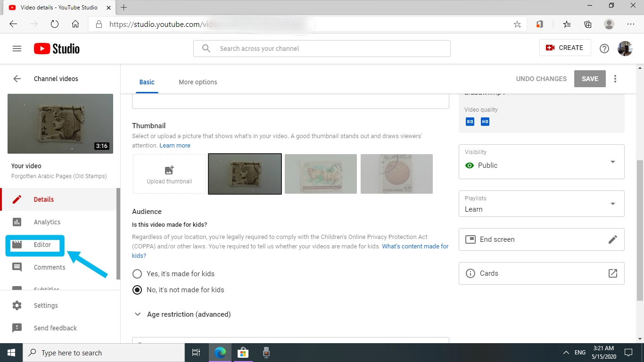Go back to Channel videos arrow
Image resolution: width=644 pixels, height=362 pixels.
(17, 79)
